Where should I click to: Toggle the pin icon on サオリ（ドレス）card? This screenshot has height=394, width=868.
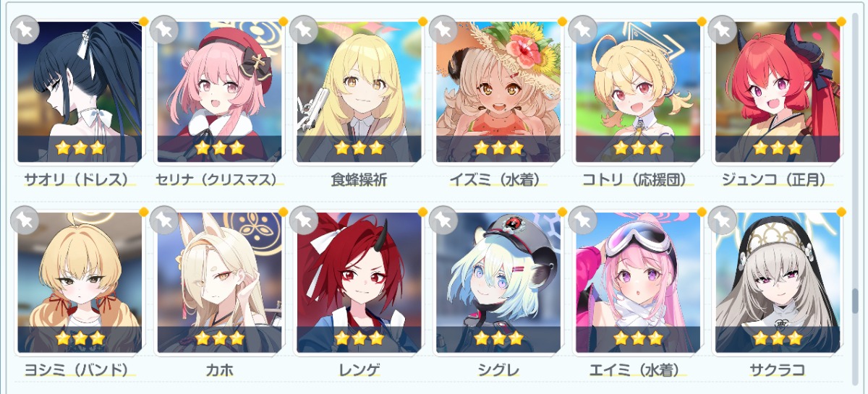tap(25, 30)
